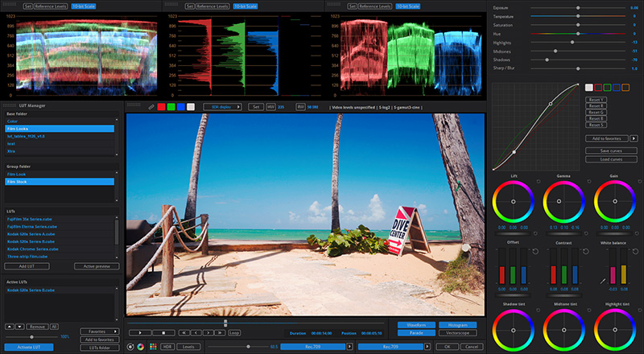The height and width of the screenshot is (354, 644).
Task: Click Add to favorites in LUT Manager
Action: pyautogui.click(x=99, y=340)
